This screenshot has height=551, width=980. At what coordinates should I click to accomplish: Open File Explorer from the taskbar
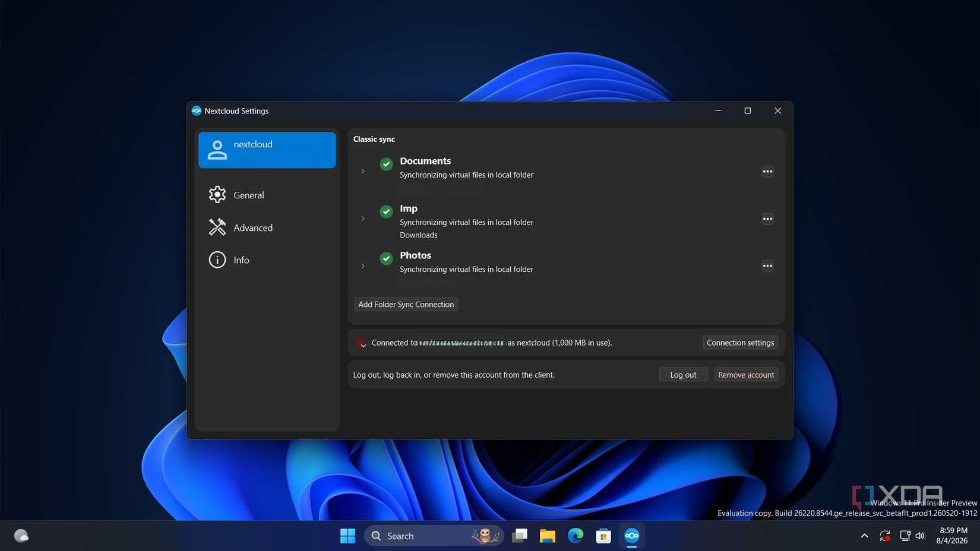(548, 536)
